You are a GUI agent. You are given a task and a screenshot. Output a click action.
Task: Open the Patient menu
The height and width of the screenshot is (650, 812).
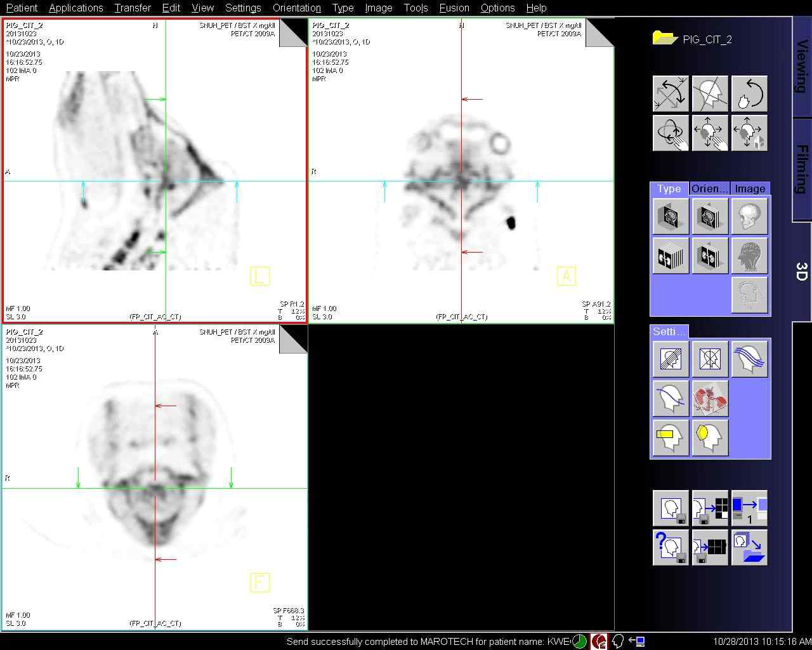tap(22, 8)
